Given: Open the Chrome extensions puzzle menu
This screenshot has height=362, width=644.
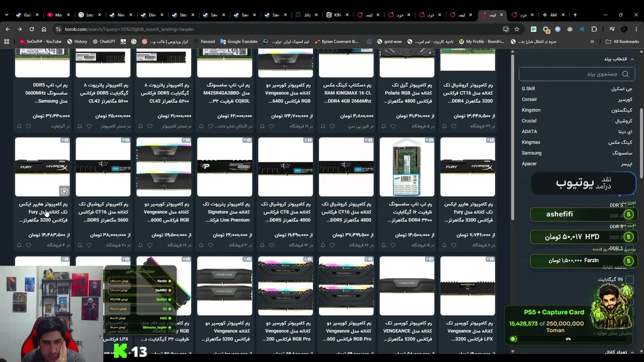Looking at the screenshot, I should pos(594,29).
